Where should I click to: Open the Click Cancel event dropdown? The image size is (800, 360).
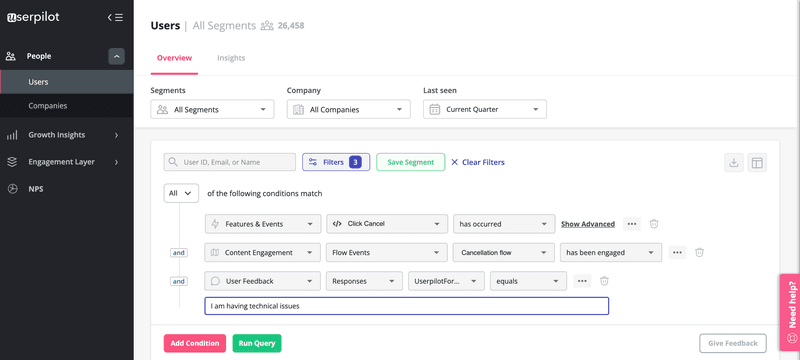pyautogui.click(x=386, y=224)
